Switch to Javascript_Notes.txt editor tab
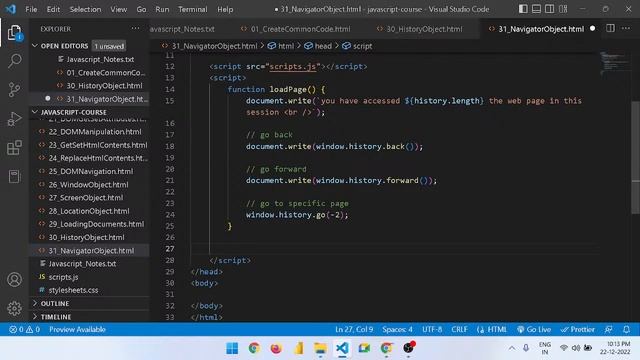This screenshot has width=640, height=360. (x=182, y=29)
